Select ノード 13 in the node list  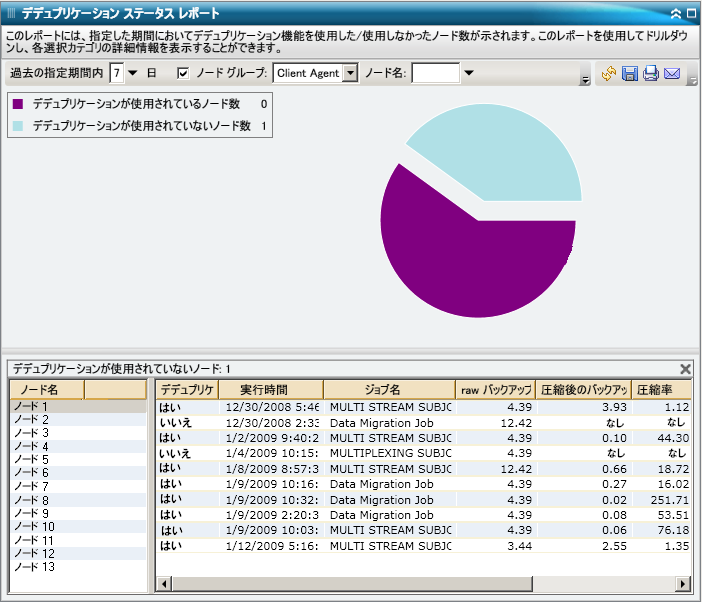tap(33, 567)
